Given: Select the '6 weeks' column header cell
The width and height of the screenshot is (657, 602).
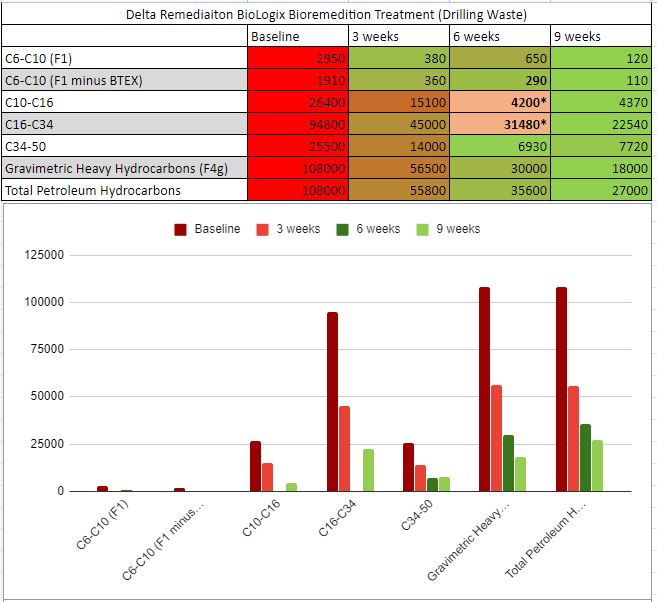Looking at the screenshot, I should [500, 36].
